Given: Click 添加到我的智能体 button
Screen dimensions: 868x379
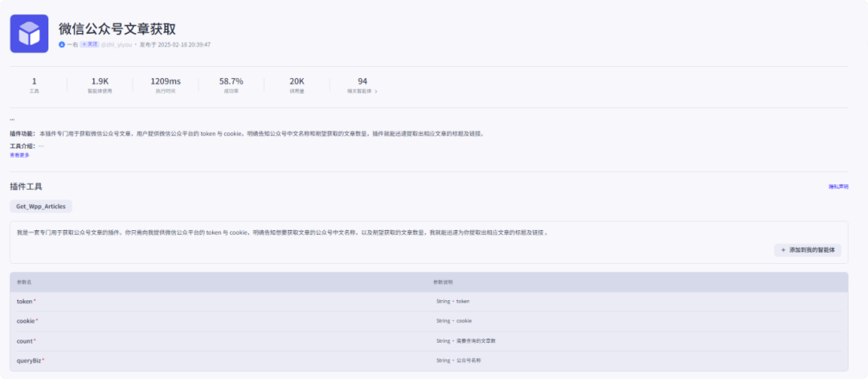Looking at the screenshot, I should [x=807, y=250].
